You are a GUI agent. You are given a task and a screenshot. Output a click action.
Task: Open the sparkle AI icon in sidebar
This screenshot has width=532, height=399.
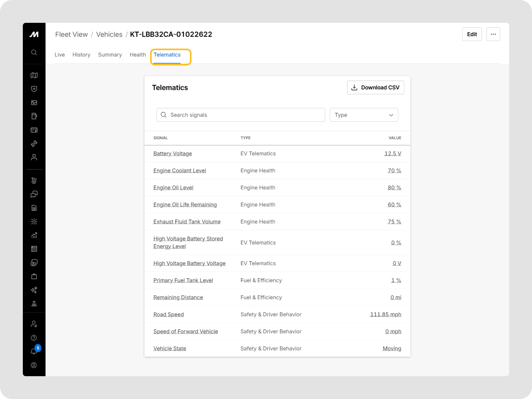coord(34,290)
